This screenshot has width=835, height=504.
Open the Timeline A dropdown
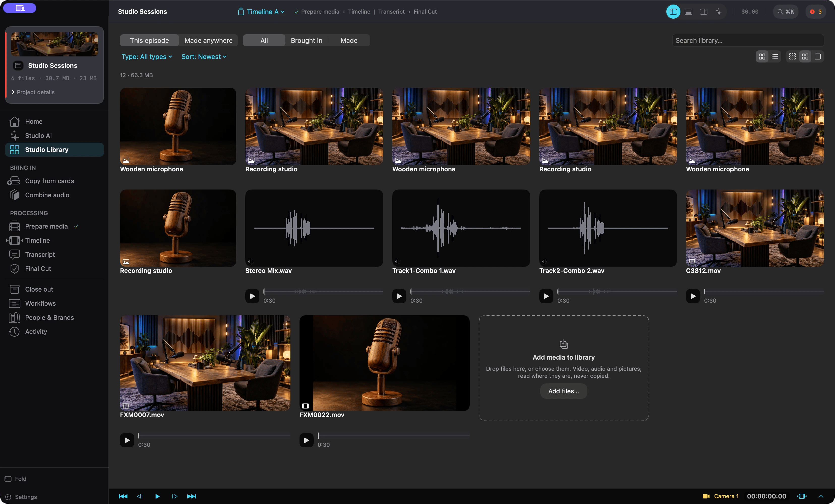tap(261, 12)
